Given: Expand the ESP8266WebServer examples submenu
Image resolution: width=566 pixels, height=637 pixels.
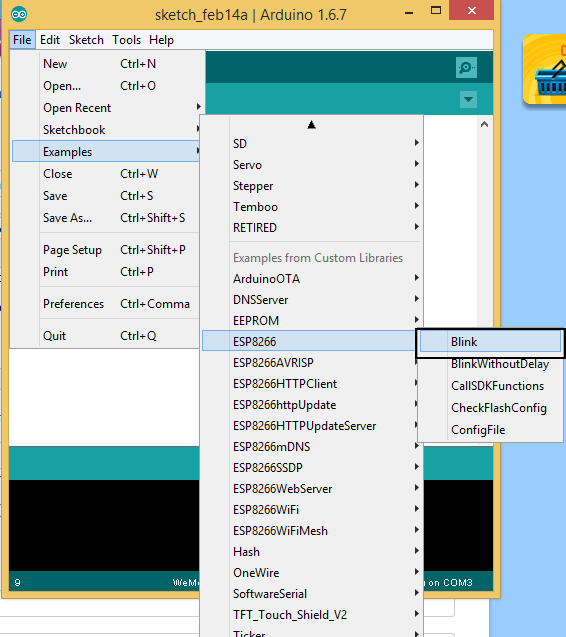Looking at the screenshot, I should (312, 489).
